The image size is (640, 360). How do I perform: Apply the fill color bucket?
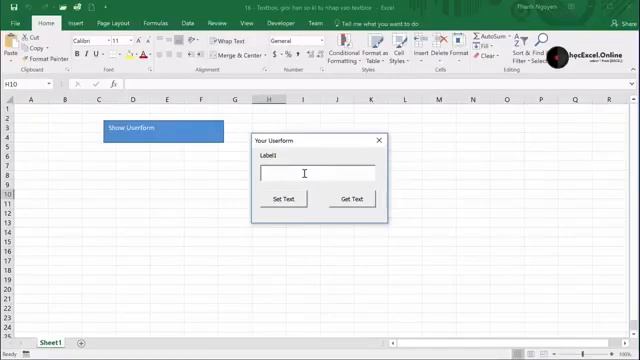point(129,54)
